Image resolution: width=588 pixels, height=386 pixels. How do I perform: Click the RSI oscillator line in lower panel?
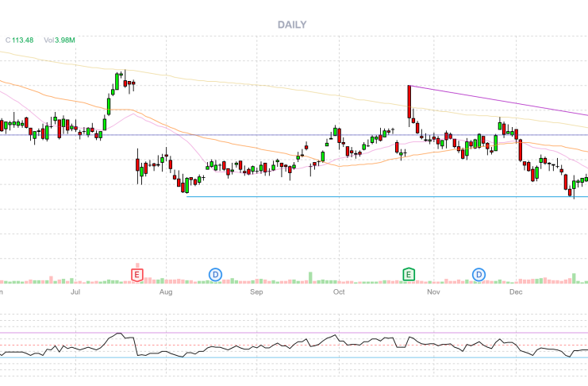tap(238, 346)
